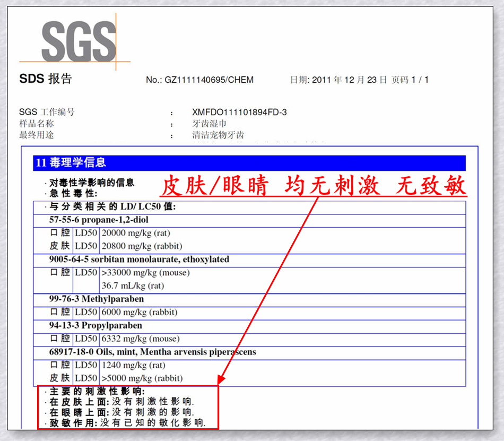
Task: Click sample name 牙齿湿巾
Action: coord(209,124)
